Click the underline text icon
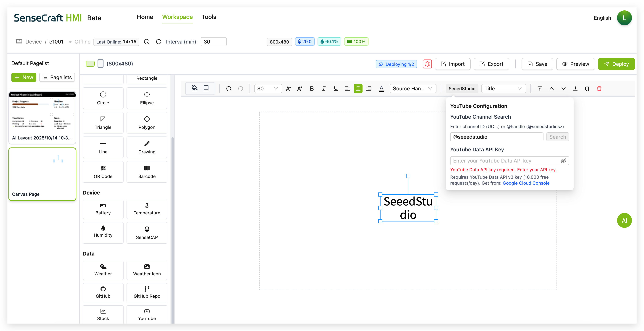The height and width of the screenshot is (331, 644). (x=336, y=89)
